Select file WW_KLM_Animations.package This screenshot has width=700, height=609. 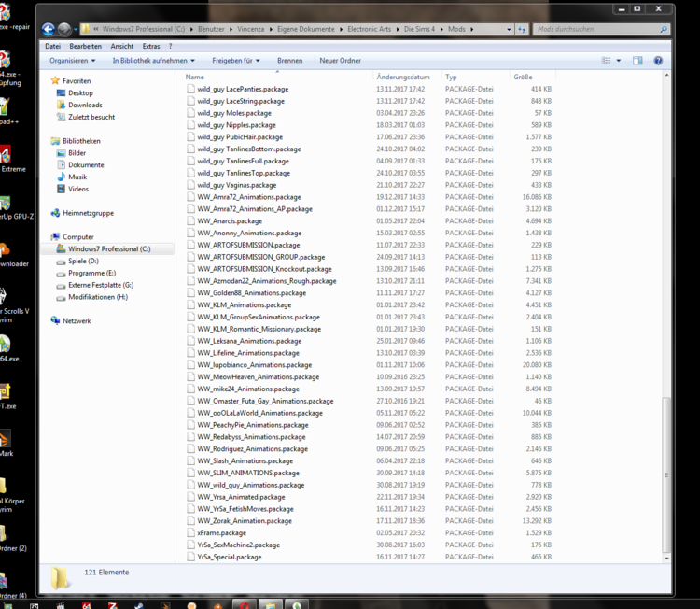click(x=245, y=304)
